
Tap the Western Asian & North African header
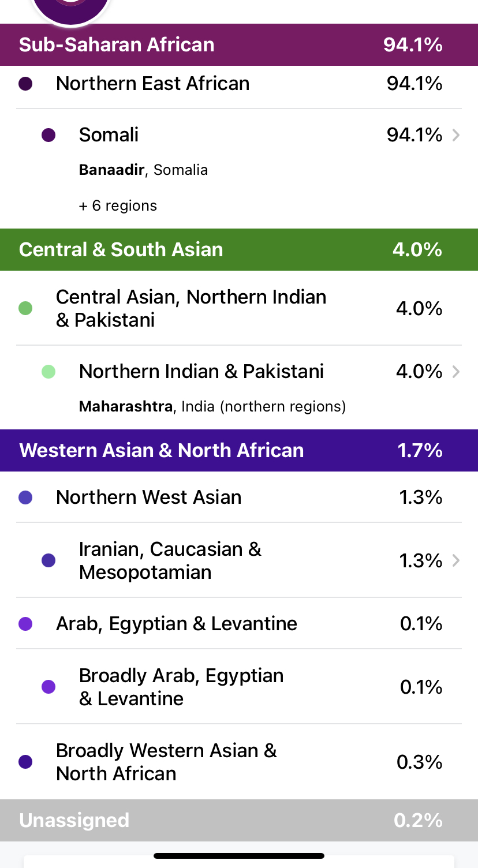(239, 450)
